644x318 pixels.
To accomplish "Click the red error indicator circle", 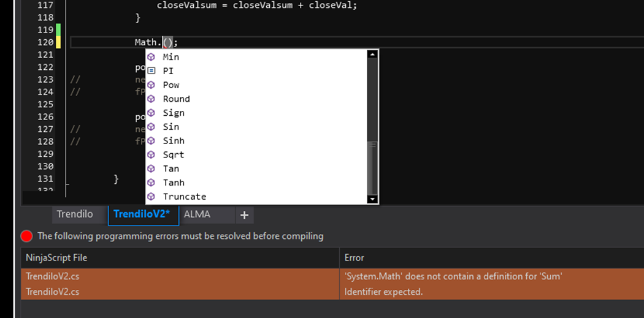I will [26, 236].
